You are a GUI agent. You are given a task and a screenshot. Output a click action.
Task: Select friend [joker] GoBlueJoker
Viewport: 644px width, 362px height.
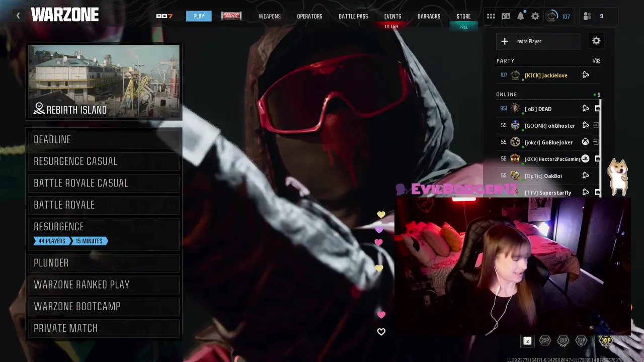pos(548,142)
